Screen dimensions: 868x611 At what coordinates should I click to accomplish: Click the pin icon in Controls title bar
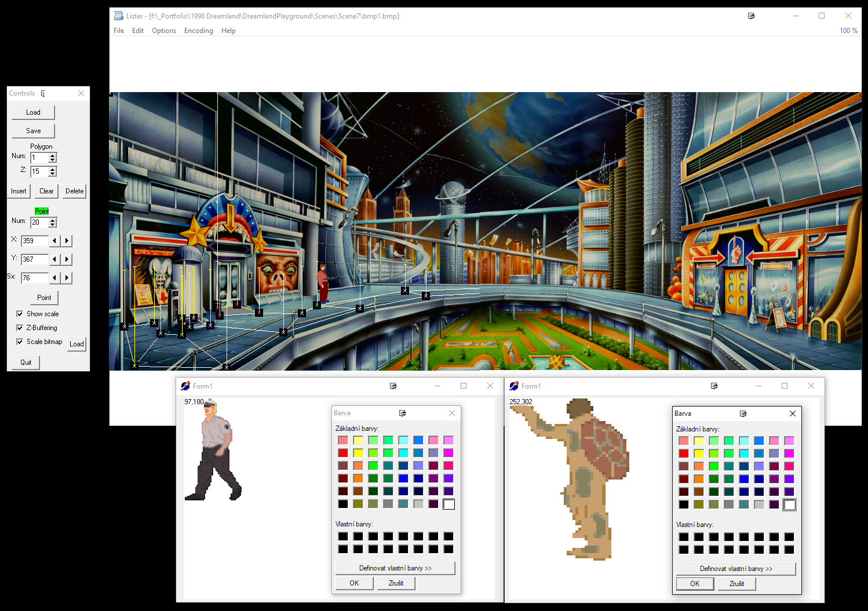(x=42, y=93)
